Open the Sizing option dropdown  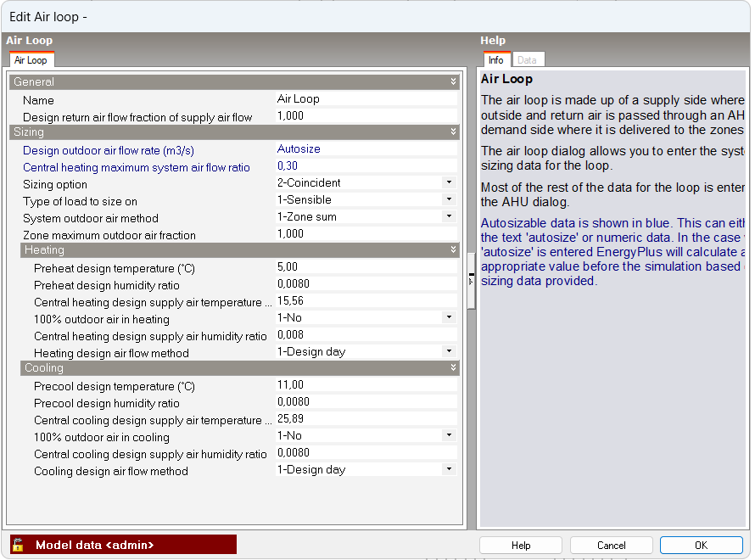(x=449, y=183)
